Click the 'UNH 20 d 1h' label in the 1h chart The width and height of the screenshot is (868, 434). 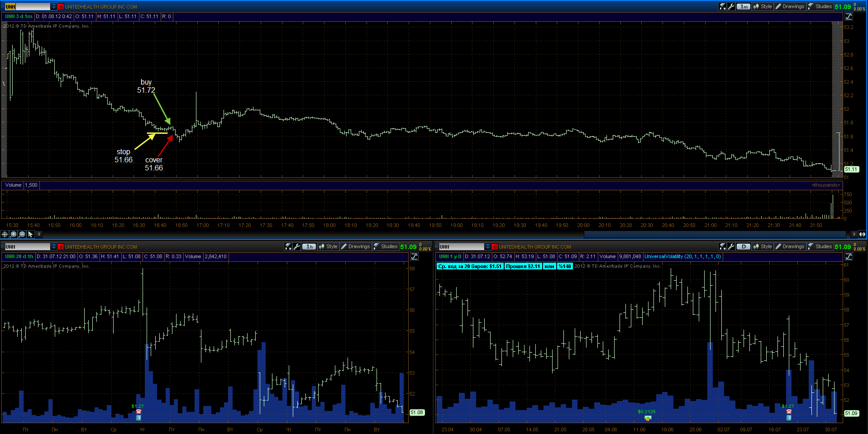pyautogui.click(x=19, y=256)
